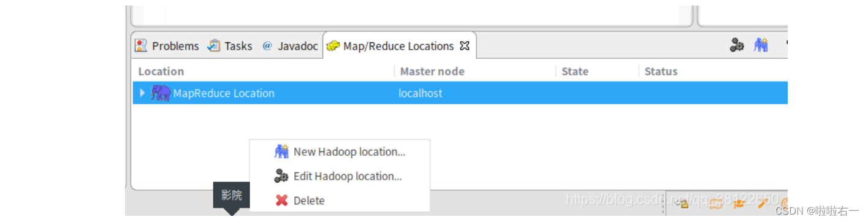This screenshot has width=868, height=222.
Task: Click the gears icon next to Edit Hadoop location
Action: 281,176
